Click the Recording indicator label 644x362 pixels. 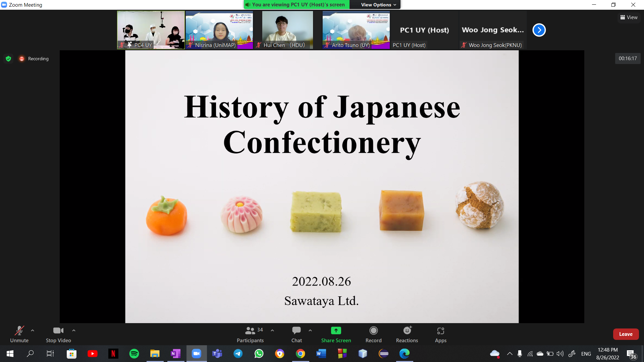(x=38, y=59)
